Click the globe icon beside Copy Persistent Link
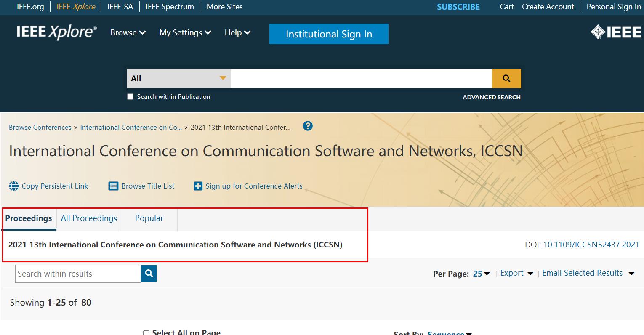The image size is (644, 335). tap(14, 186)
